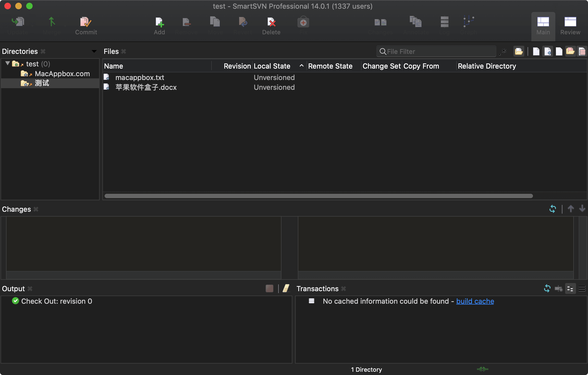588x375 pixels.
Task: Click the build cache link in Transactions
Action: pos(475,301)
